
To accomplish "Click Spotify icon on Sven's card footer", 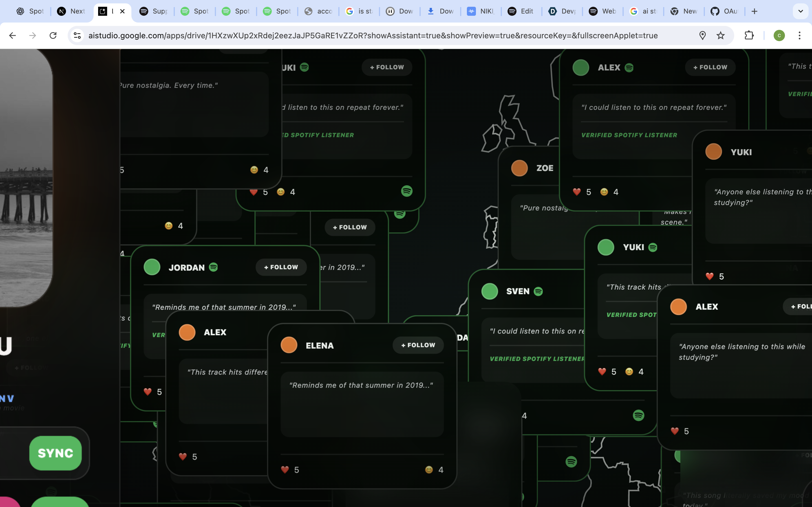I will tap(638, 415).
